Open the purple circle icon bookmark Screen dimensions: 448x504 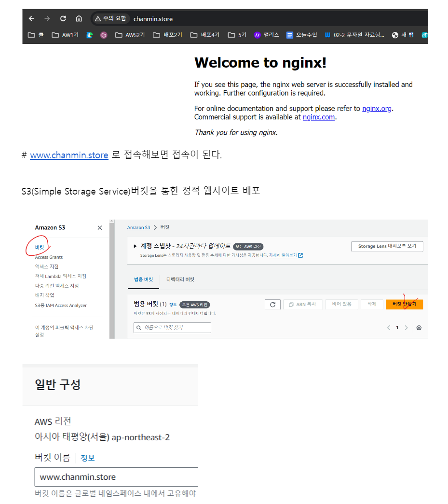[x=103, y=35]
